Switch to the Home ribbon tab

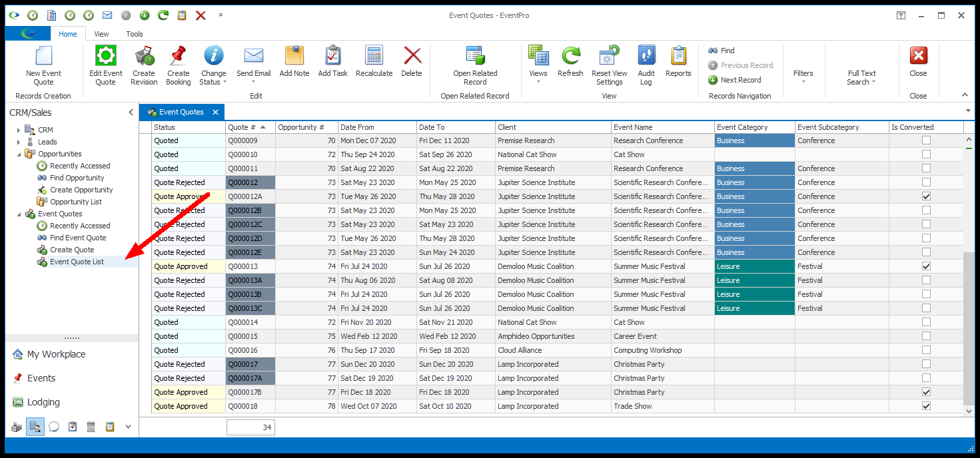[x=67, y=34]
